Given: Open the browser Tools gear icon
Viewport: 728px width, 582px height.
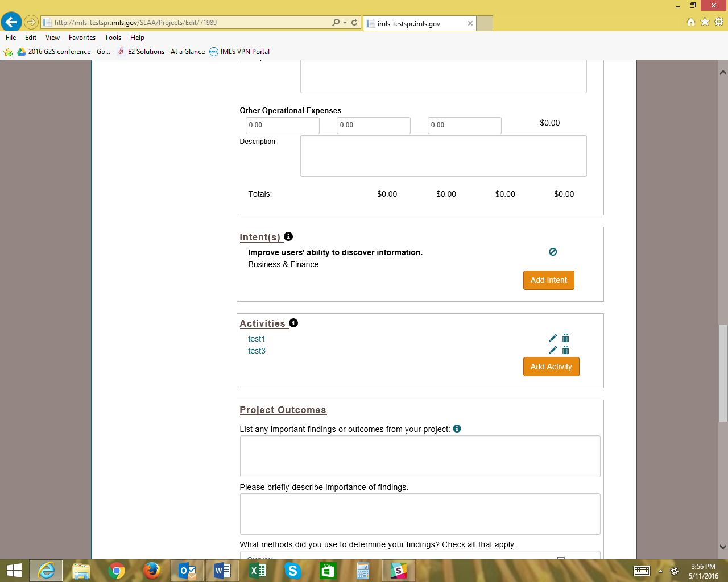Looking at the screenshot, I should click(719, 22).
